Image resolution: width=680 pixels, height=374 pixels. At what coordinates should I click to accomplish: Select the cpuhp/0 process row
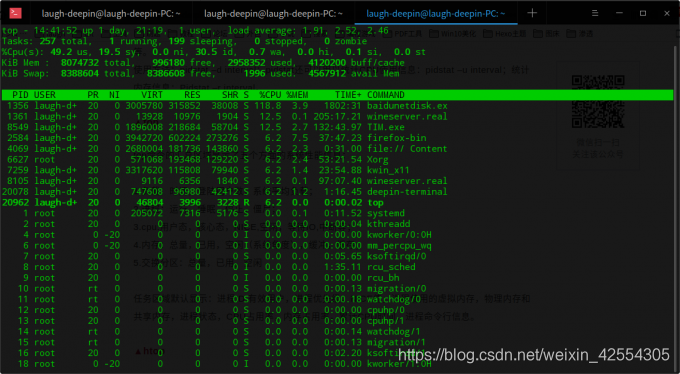pyautogui.click(x=337, y=310)
